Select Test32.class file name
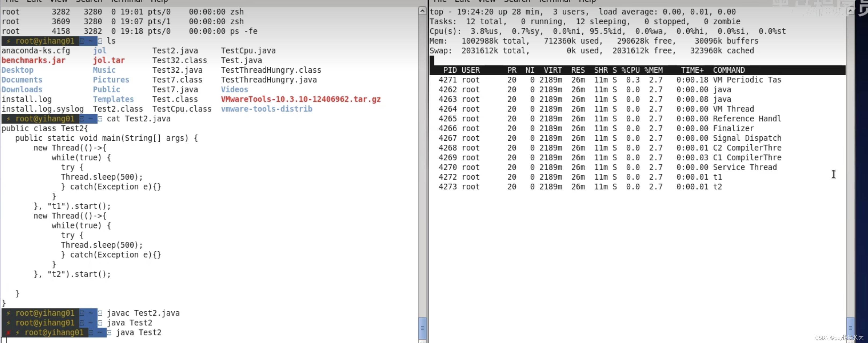The image size is (868, 343). [179, 60]
